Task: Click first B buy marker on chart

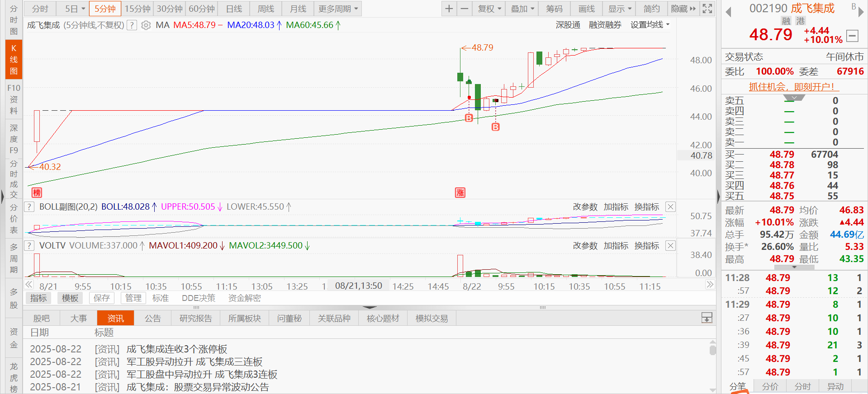Action: tap(469, 118)
